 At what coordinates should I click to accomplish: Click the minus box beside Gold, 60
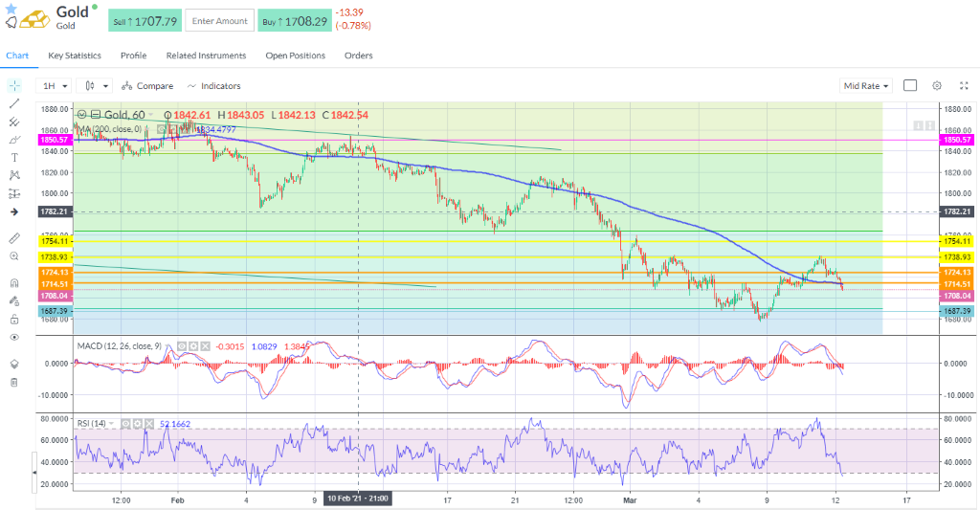[95, 115]
